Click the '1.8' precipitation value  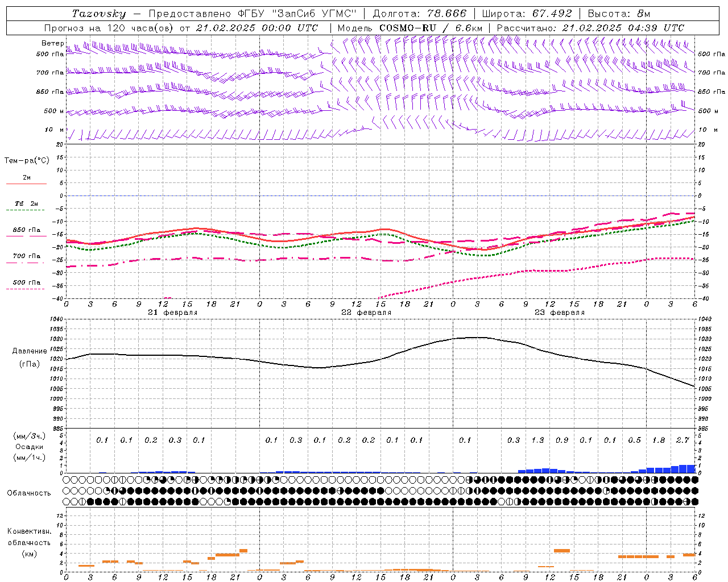[659, 440]
